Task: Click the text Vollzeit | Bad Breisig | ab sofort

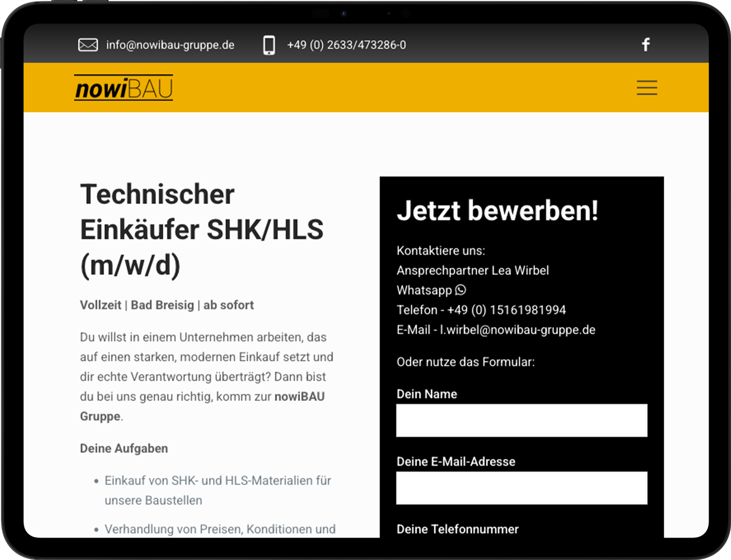Action: (167, 305)
